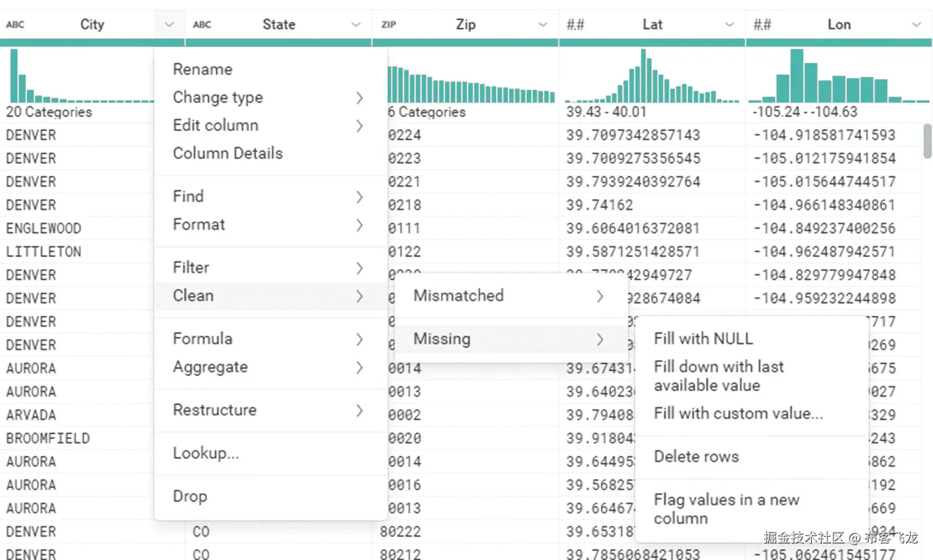Select Rename from the column menu
The width and height of the screenshot is (933, 560).
(202, 69)
